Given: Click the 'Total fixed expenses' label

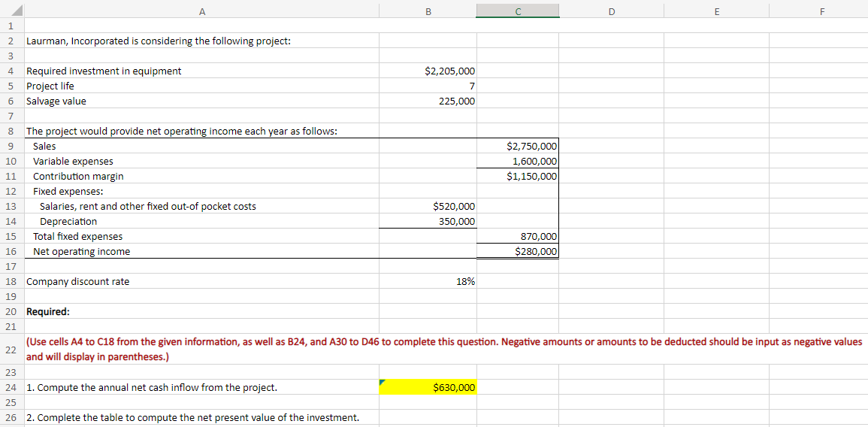Looking at the screenshot, I should [78, 237].
